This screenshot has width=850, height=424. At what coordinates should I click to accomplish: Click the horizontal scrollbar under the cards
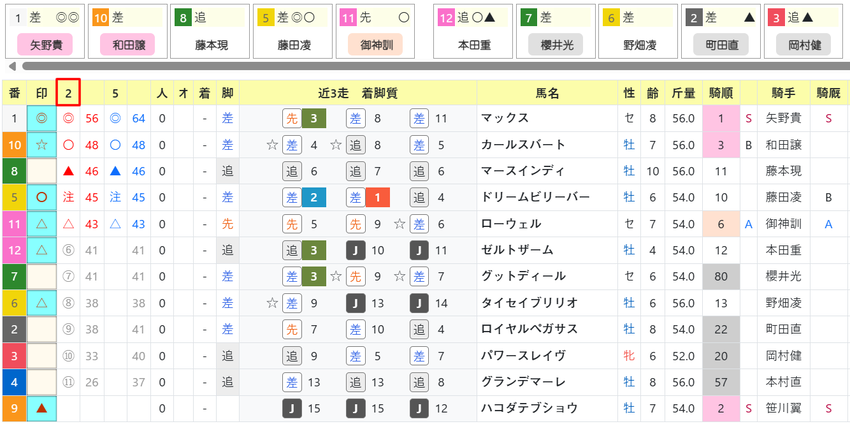pyautogui.click(x=436, y=66)
